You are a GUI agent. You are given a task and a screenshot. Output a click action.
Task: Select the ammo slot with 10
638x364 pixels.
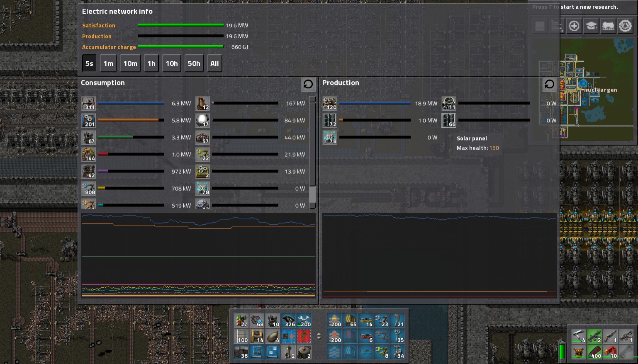coord(610,352)
